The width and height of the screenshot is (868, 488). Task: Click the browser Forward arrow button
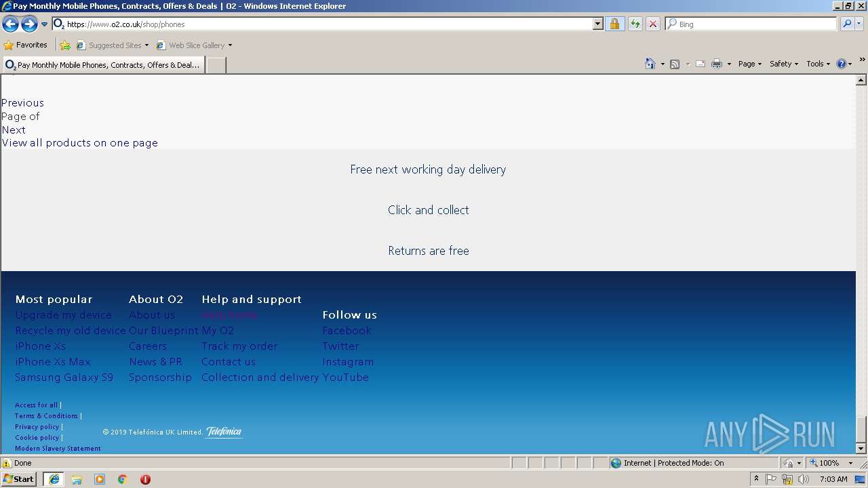[29, 24]
